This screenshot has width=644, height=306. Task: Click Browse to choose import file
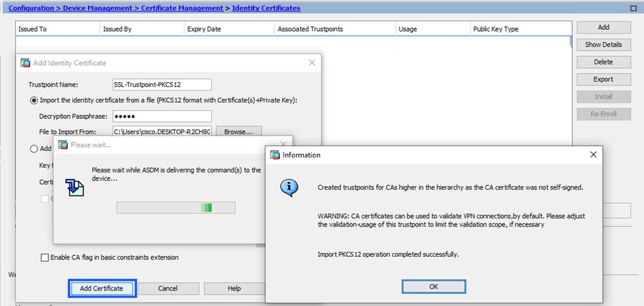click(239, 132)
